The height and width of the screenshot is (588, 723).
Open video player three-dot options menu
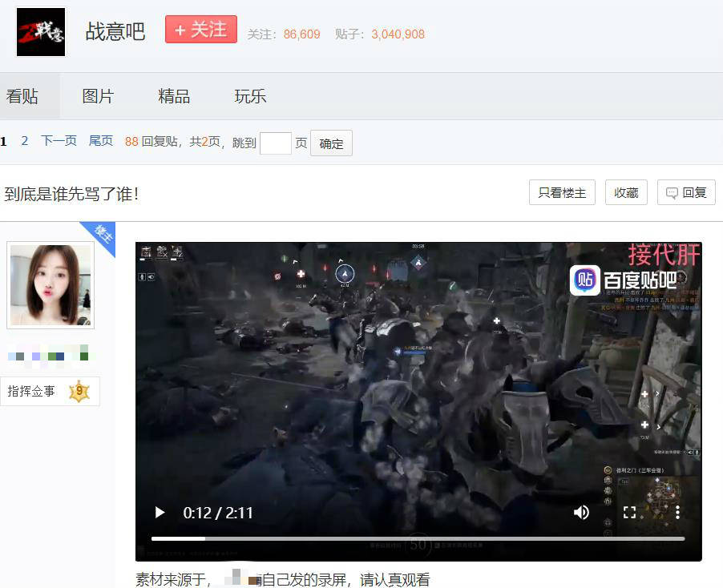tap(677, 513)
